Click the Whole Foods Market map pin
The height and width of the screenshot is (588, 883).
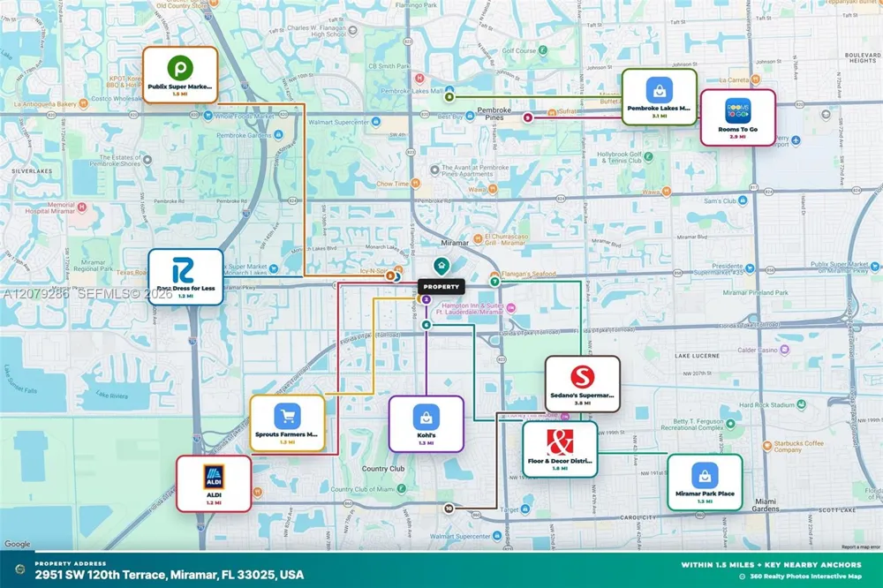click(208, 116)
